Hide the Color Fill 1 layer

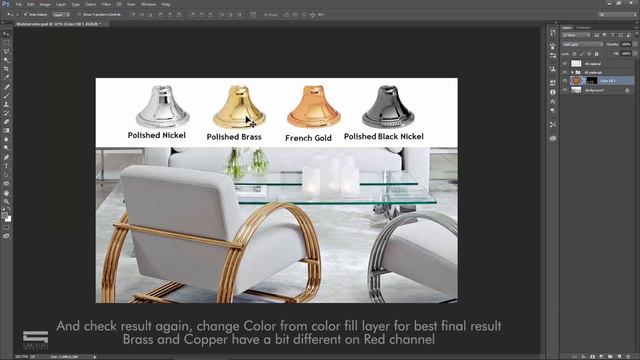coord(565,81)
